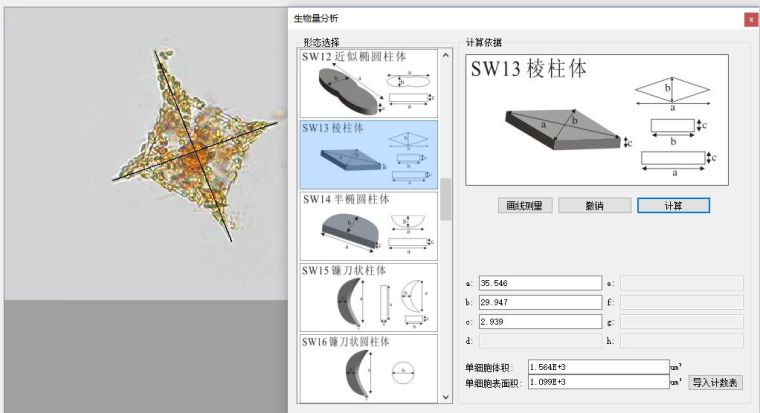Click the parameter c value field
Screen dimensions: 760x413
(x=540, y=321)
